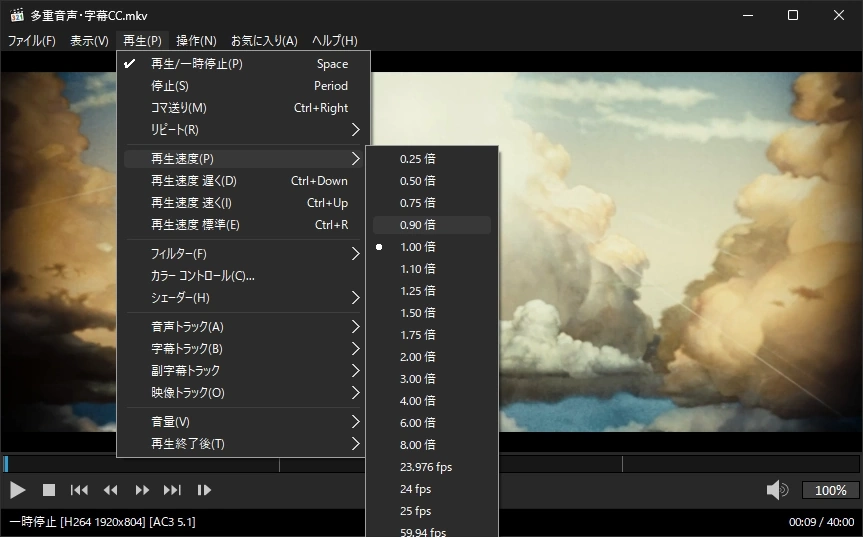
Task: Select 停止(S) menu entry
Action: point(242,86)
